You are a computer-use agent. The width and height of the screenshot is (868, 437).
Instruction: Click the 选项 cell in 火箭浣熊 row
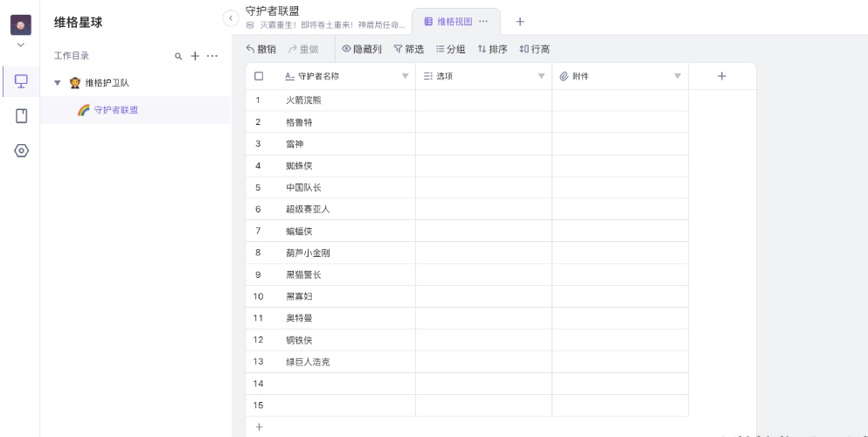click(483, 101)
